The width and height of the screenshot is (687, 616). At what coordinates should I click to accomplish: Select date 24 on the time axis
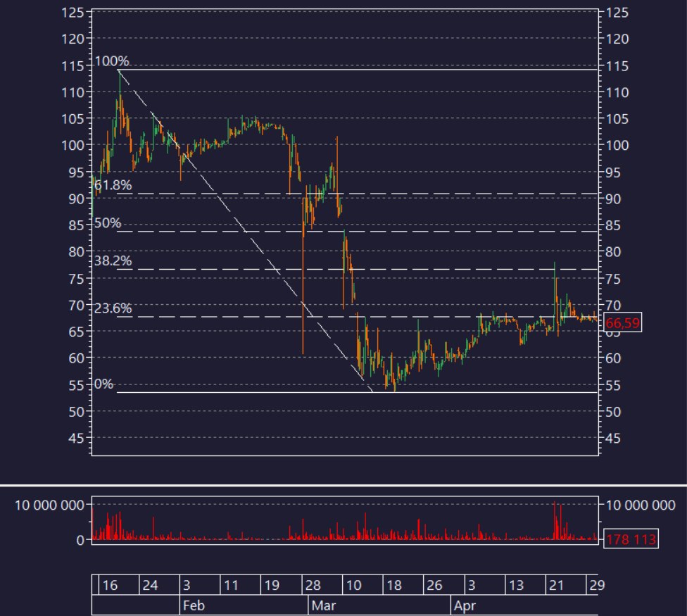point(150,585)
